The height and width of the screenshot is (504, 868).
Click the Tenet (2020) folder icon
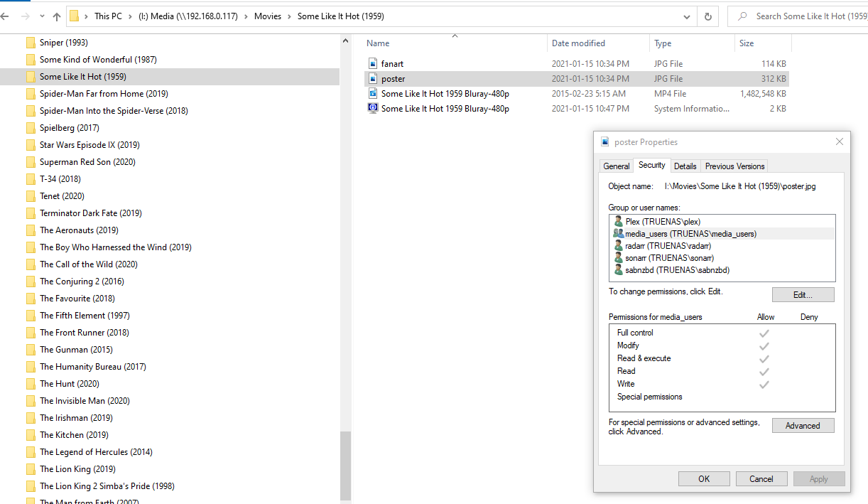coord(31,196)
